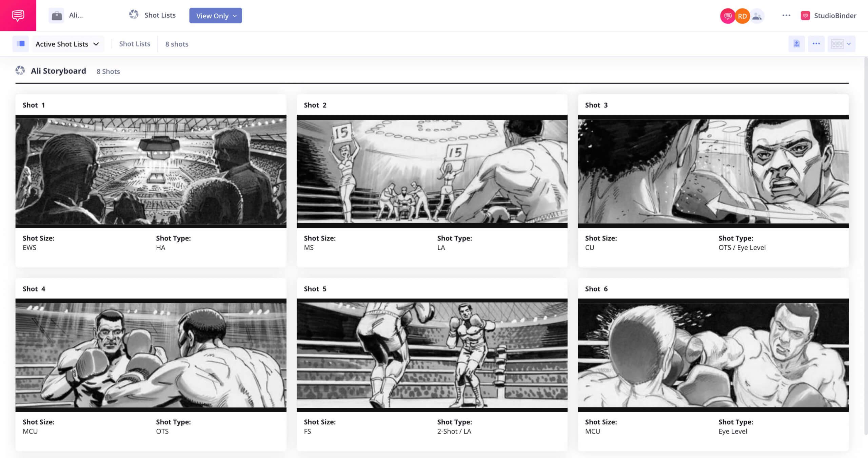Toggle the RD user avatar status indicator
The image size is (868, 458).
(x=742, y=16)
